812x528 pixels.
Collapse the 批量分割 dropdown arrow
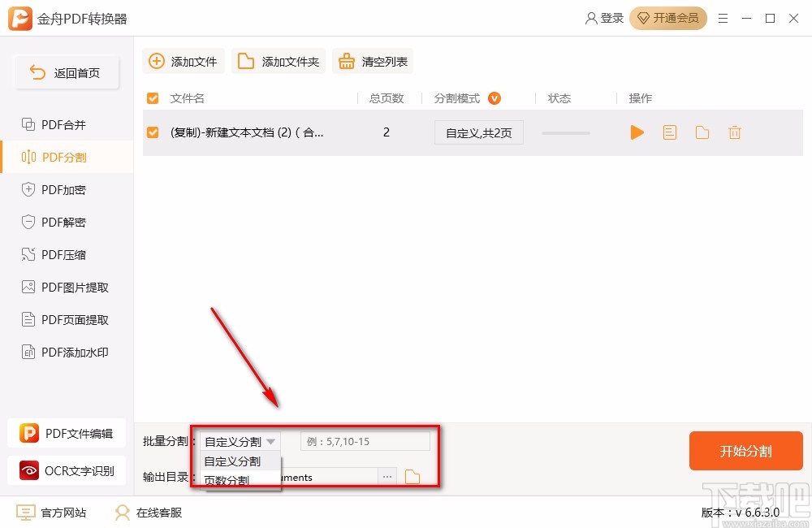[x=274, y=441]
